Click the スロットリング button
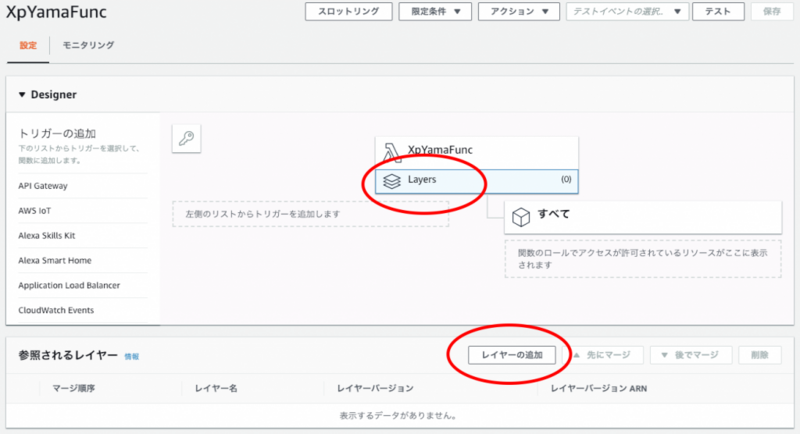 pyautogui.click(x=348, y=11)
